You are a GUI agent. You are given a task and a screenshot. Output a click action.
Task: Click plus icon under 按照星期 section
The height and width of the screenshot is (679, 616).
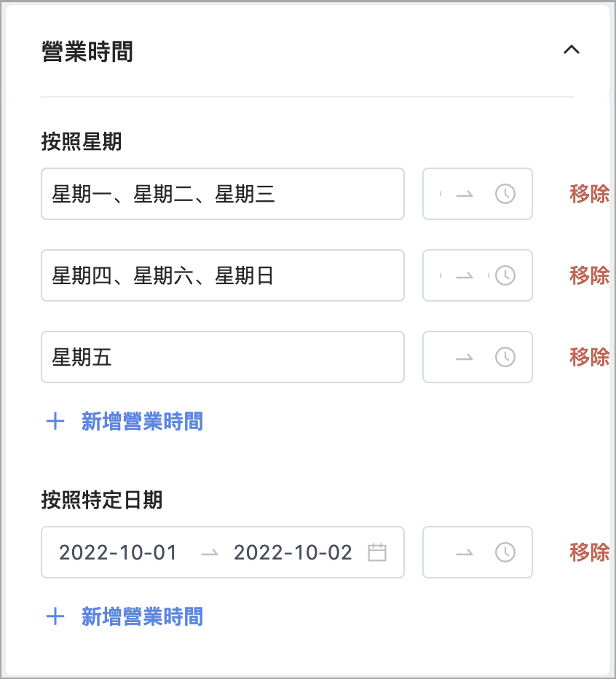55,421
